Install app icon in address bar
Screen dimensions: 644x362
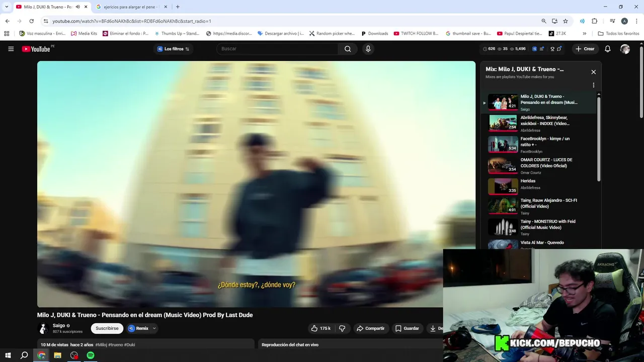click(x=554, y=21)
